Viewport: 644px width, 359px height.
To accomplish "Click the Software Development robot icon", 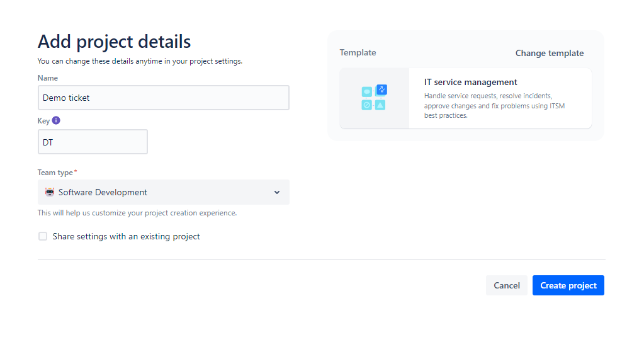I will (50, 192).
